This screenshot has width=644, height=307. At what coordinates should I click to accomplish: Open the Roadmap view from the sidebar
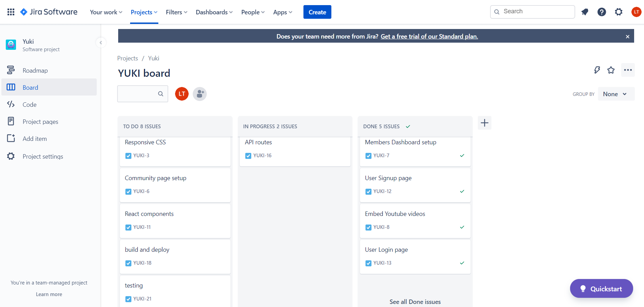[35, 70]
